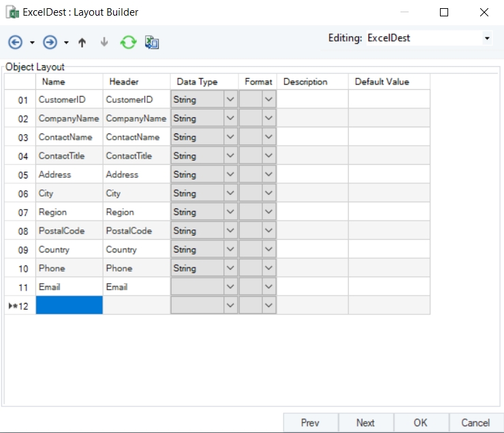
Task: Open the back arrow's dropdown caret
Action: pyautogui.click(x=32, y=43)
